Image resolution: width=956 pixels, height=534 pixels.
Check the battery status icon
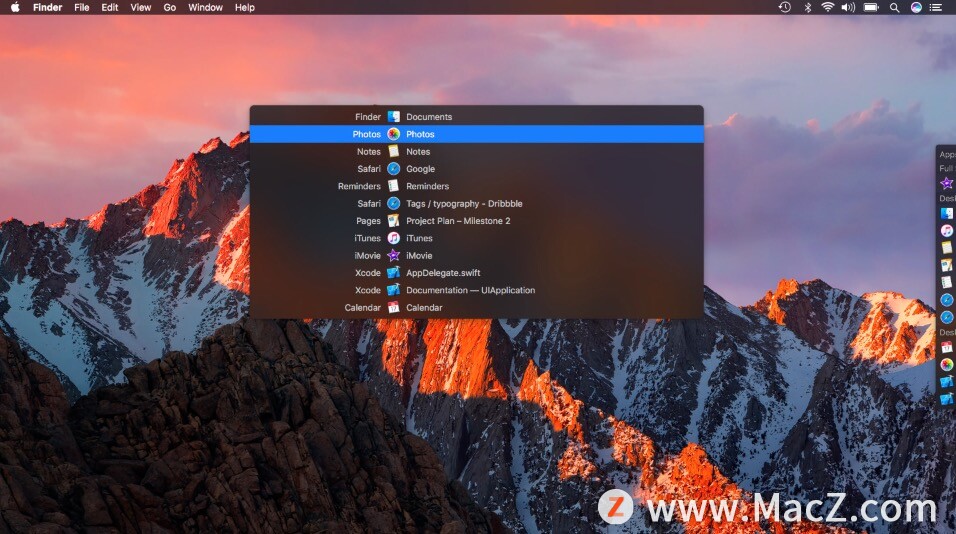[871, 7]
